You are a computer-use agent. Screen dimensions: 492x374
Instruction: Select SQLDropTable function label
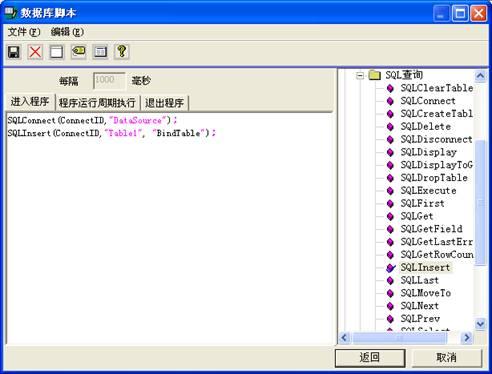coord(434,178)
